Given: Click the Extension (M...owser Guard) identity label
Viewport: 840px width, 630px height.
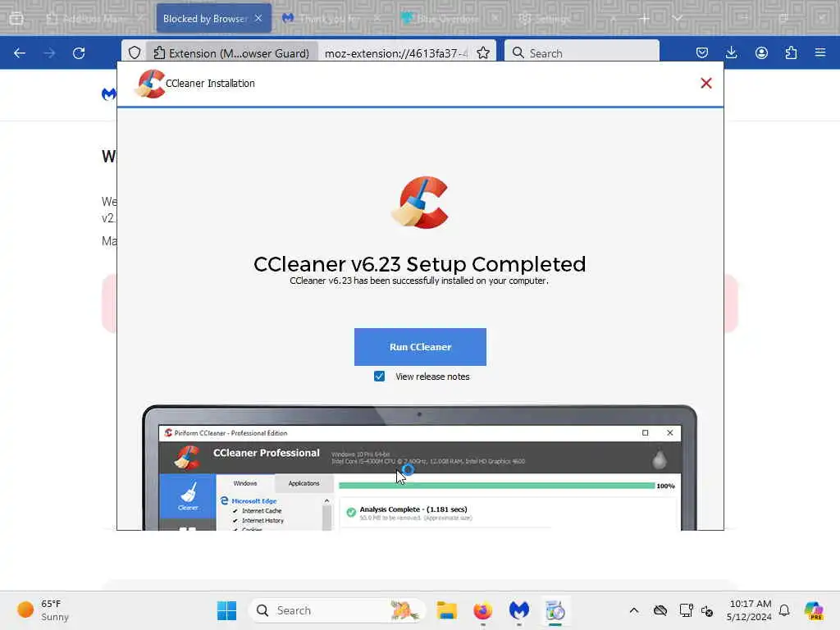Looking at the screenshot, I should (232, 53).
